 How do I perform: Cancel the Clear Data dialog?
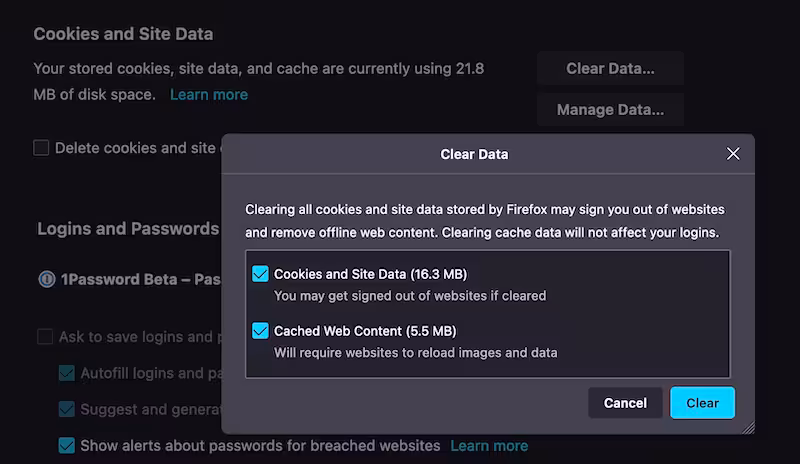pyautogui.click(x=625, y=403)
